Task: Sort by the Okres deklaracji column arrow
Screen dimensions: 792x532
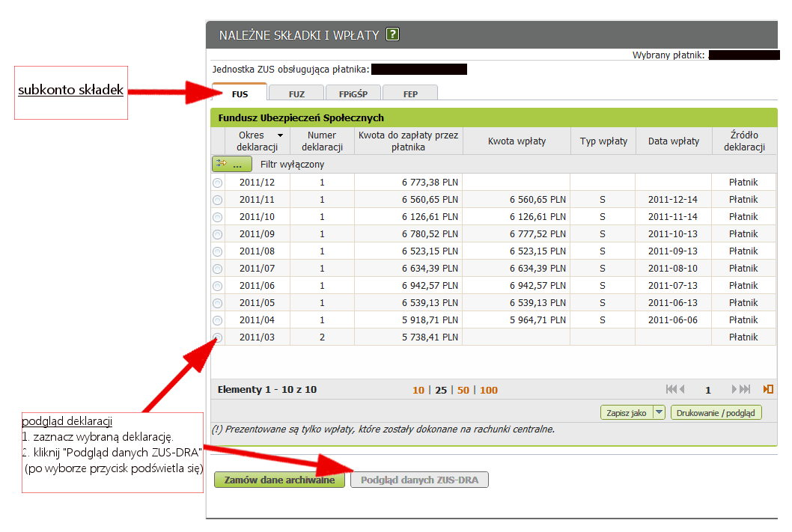Action: coord(280,135)
